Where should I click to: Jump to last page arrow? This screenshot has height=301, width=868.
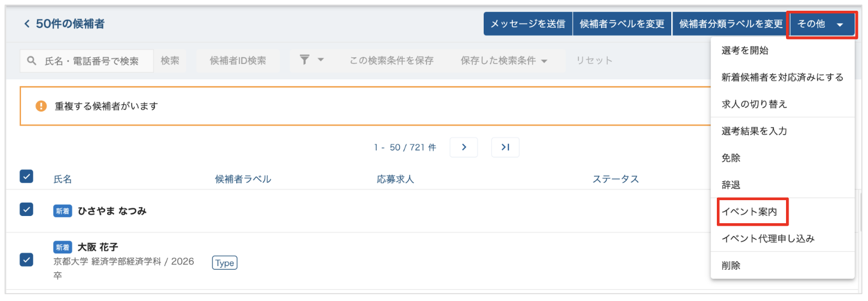click(x=505, y=147)
